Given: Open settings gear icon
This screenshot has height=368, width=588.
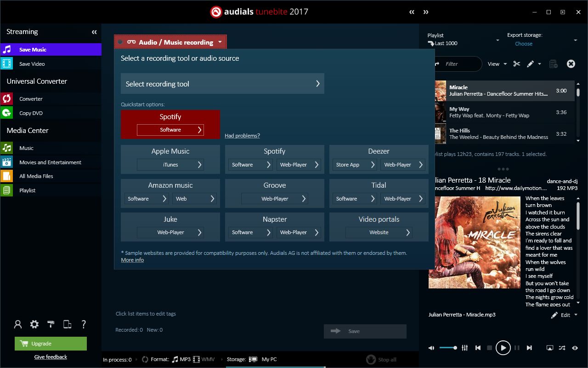Looking at the screenshot, I should (x=34, y=324).
